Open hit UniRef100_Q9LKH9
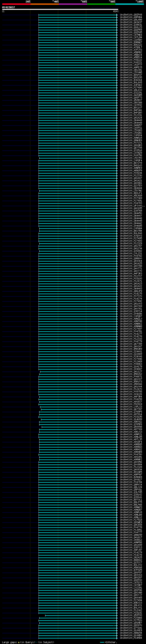 point(131,20)
